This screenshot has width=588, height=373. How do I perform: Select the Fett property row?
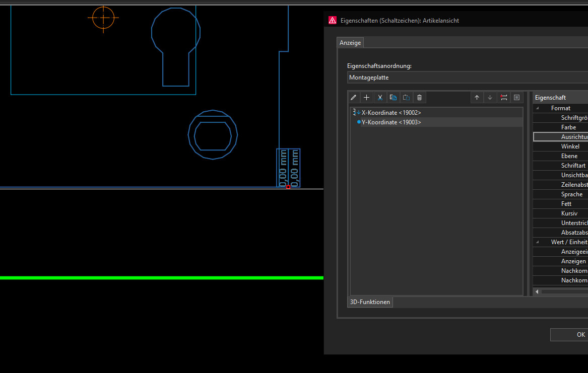560,204
